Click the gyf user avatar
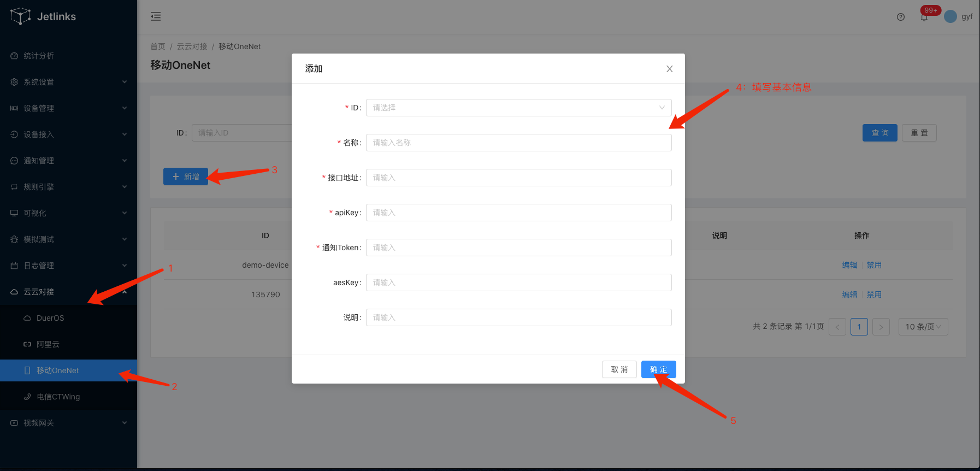This screenshot has height=471, width=980. 951,16
